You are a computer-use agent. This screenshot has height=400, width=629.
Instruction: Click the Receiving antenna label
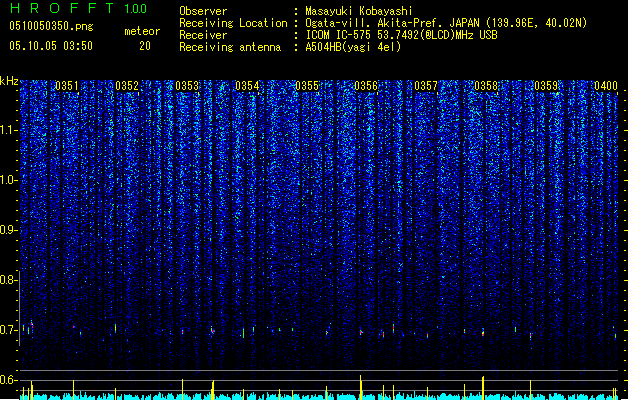click(x=230, y=47)
